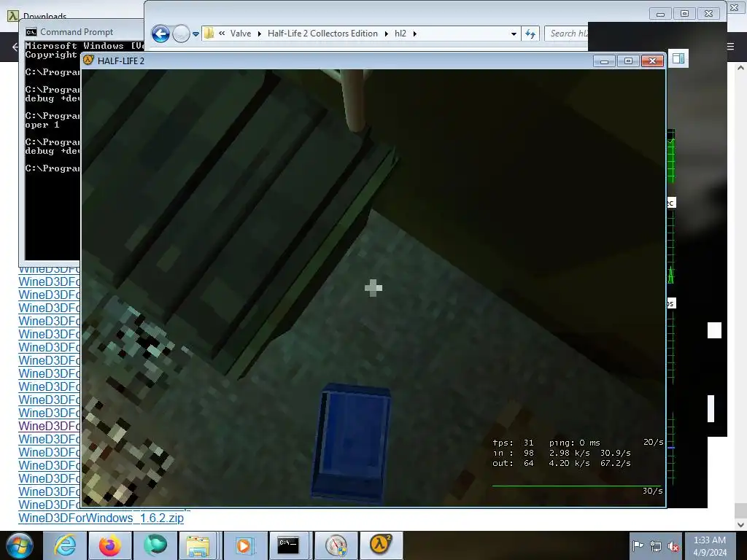
Task: Expand the arrow after hl2 breadcrumb
Action: click(x=414, y=34)
